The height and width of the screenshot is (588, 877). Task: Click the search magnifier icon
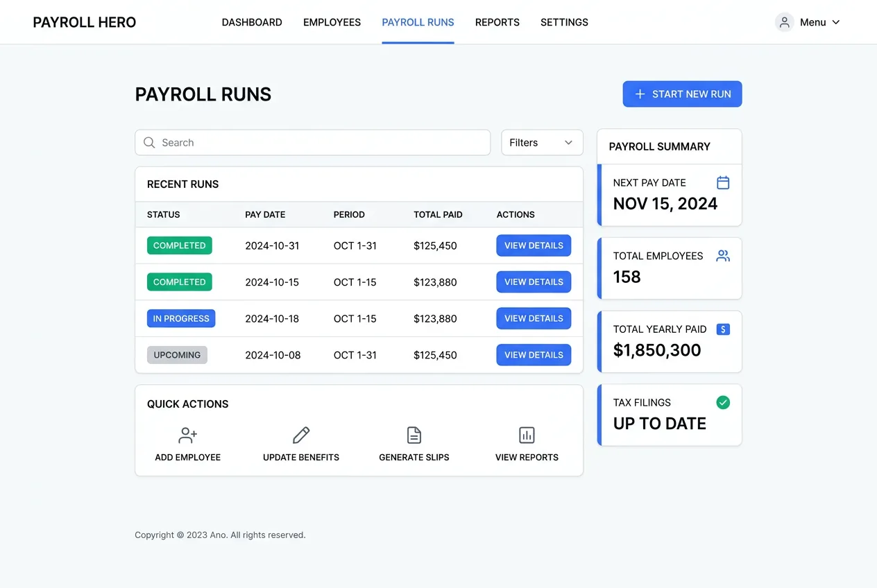click(149, 142)
